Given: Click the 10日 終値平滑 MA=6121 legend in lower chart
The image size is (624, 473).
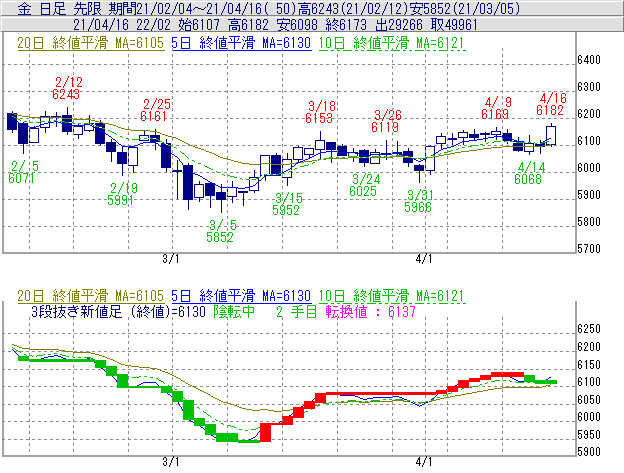Looking at the screenshot, I should pyautogui.click(x=392, y=296).
